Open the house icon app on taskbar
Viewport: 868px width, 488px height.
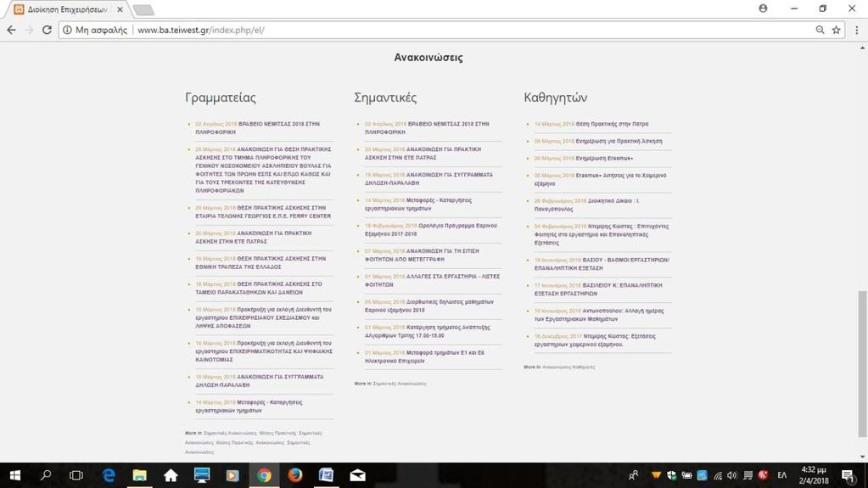tap(171, 475)
